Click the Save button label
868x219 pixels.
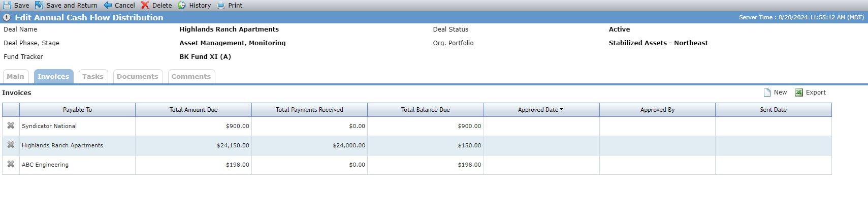22,6
